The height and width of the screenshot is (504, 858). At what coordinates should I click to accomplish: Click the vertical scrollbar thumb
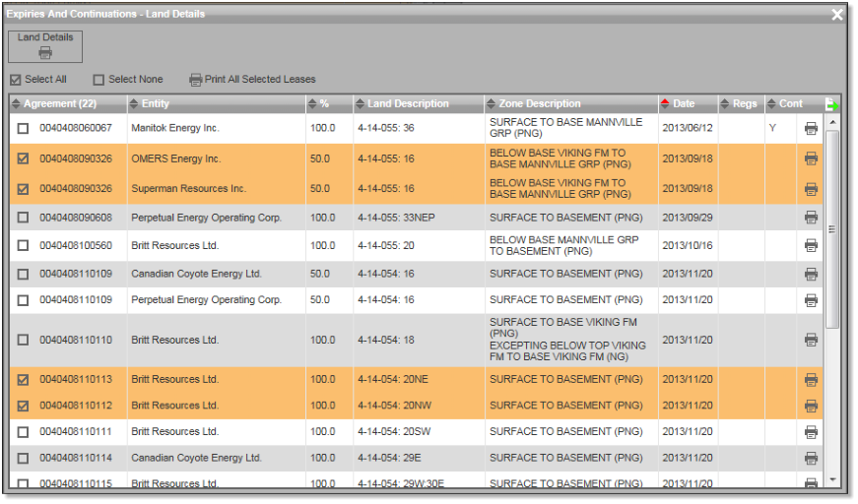(832, 229)
